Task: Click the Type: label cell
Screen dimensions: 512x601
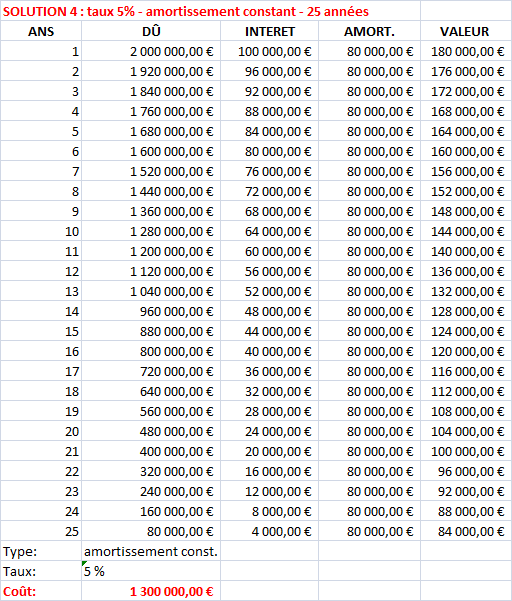Action: pyautogui.click(x=41, y=551)
